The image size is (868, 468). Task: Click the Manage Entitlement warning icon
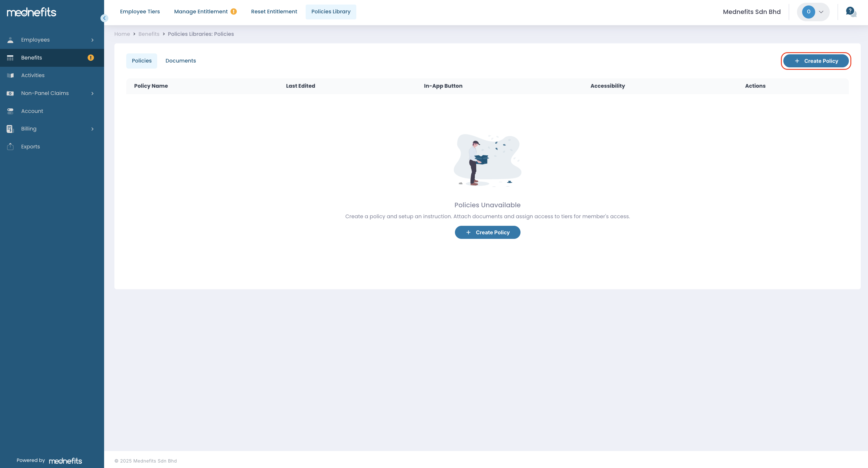coord(233,12)
